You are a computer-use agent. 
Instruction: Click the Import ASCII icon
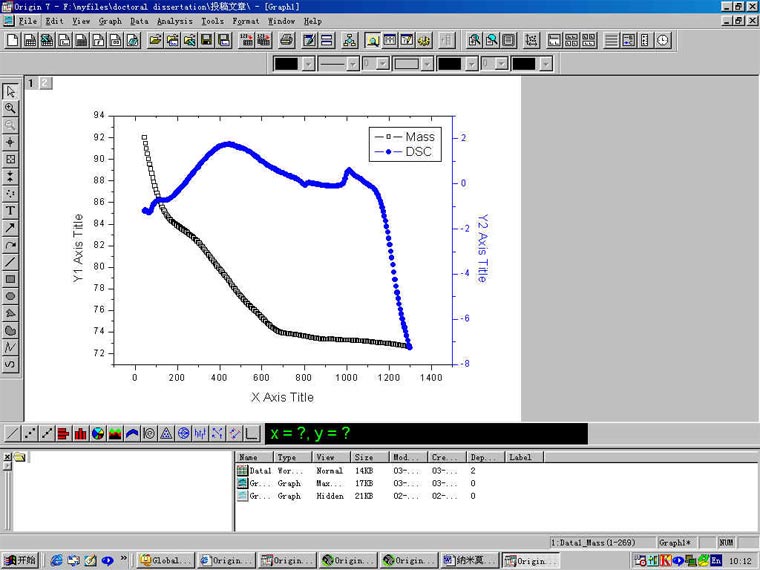[246, 40]
